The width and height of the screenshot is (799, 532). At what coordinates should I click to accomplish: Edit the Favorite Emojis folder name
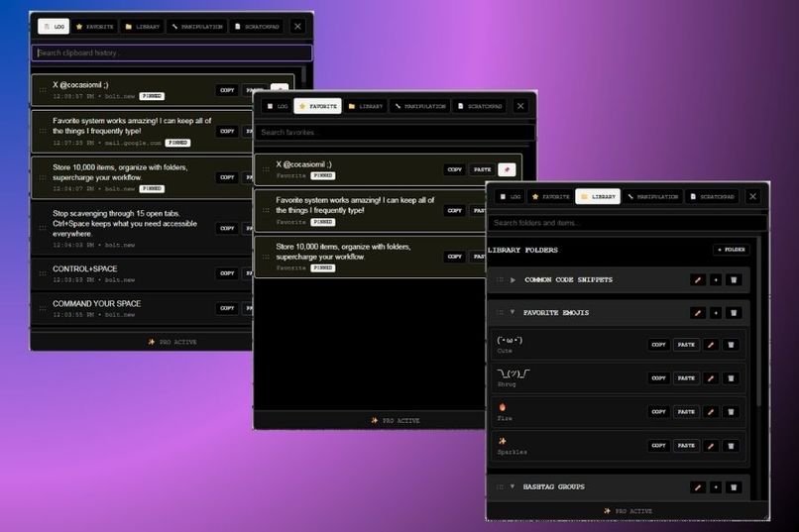(x=698, y=313)
